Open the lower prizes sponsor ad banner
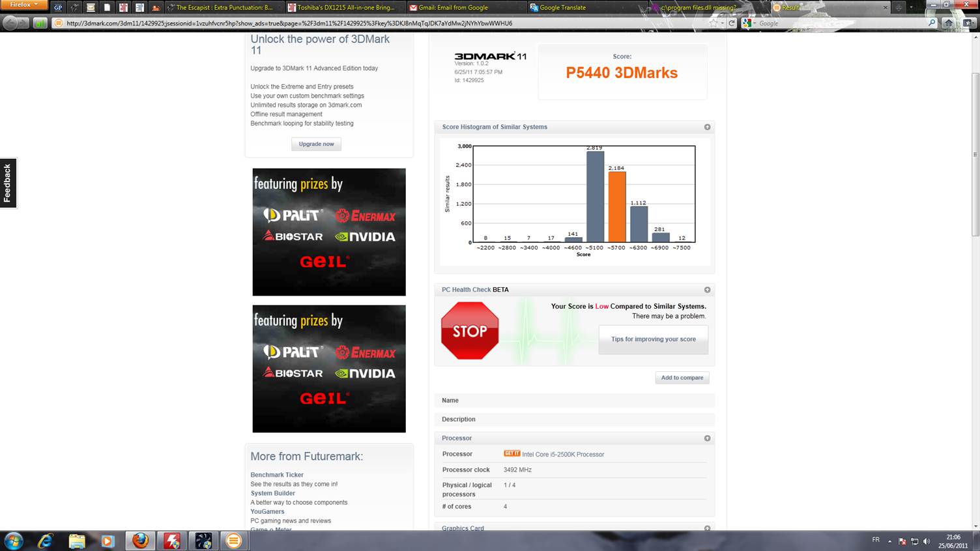The image size is (980, 551). 329,369
